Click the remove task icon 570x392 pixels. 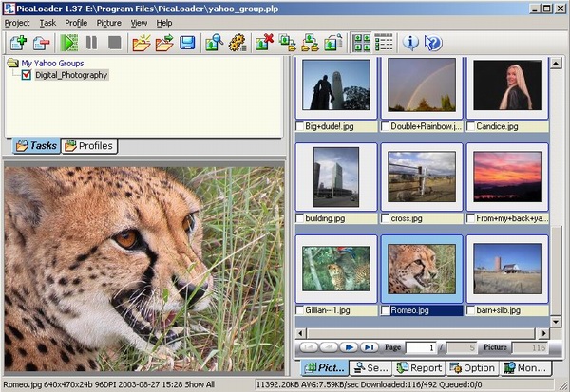(x=41, y=43)
